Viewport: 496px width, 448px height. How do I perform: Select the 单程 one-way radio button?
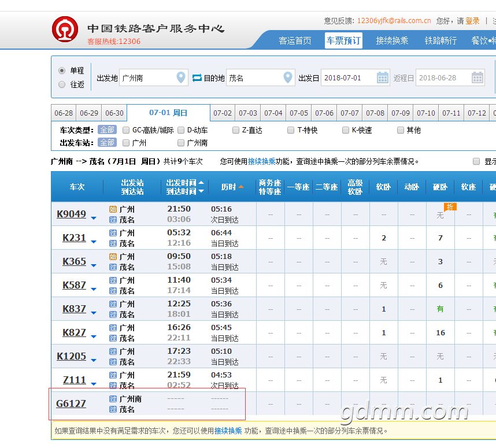(62, 71)
